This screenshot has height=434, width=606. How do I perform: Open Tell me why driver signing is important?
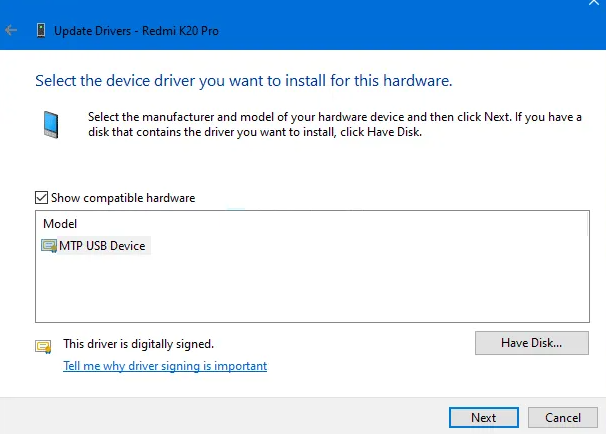point(165,366)
